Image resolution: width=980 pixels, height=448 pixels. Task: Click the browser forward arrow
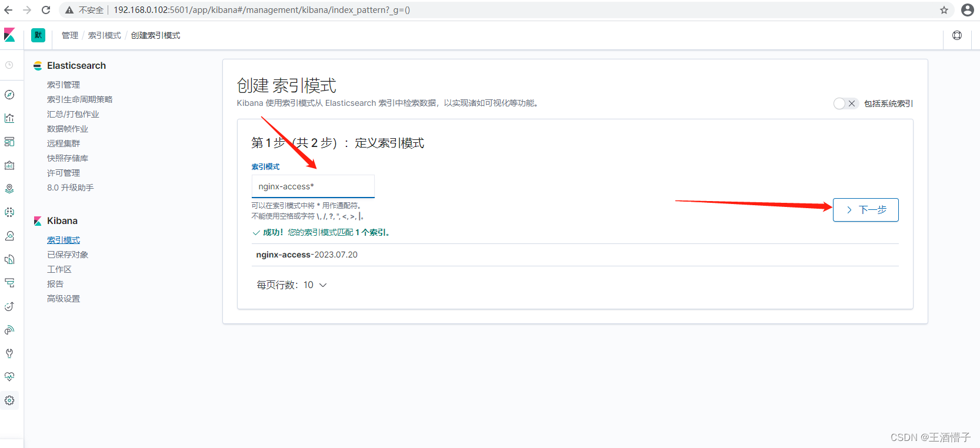[27, 10]
